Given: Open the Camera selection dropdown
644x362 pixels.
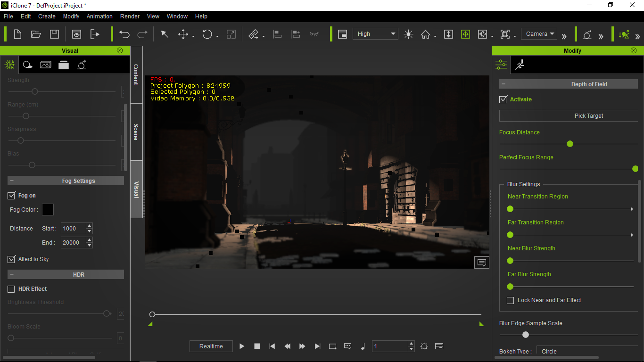Looking at the screenshot, I should tap(539, 34).
